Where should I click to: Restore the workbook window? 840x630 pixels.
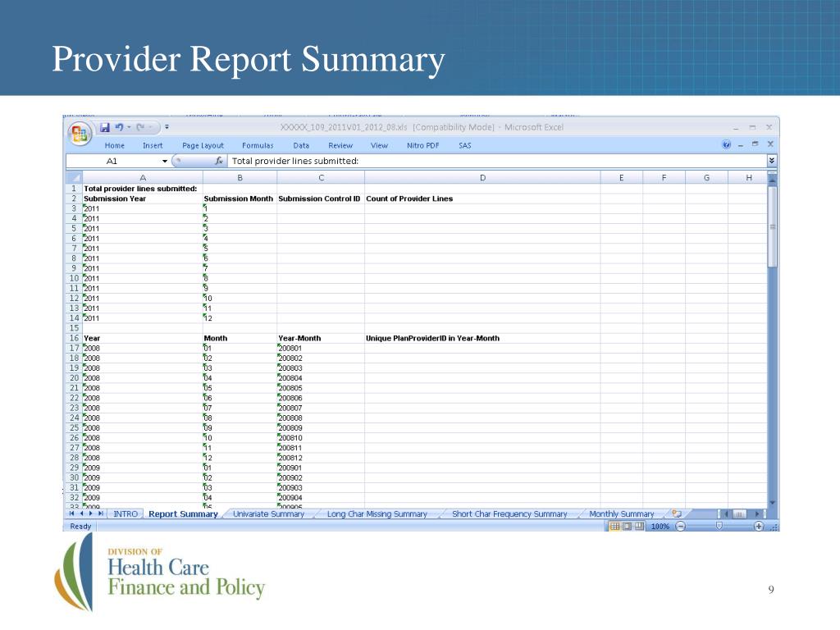pyautogui.click(x=756, y=144)
